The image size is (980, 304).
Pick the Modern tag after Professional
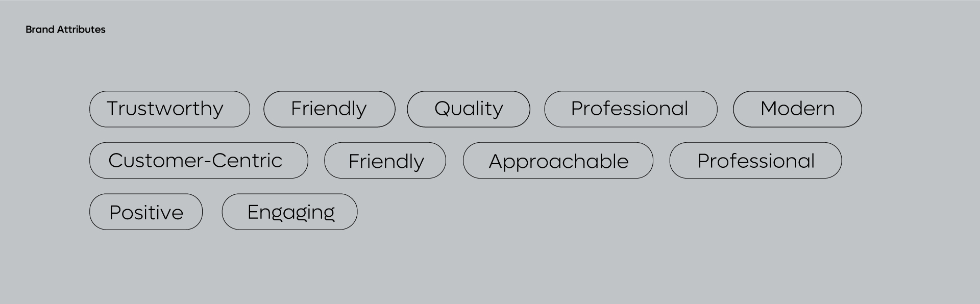797,109
